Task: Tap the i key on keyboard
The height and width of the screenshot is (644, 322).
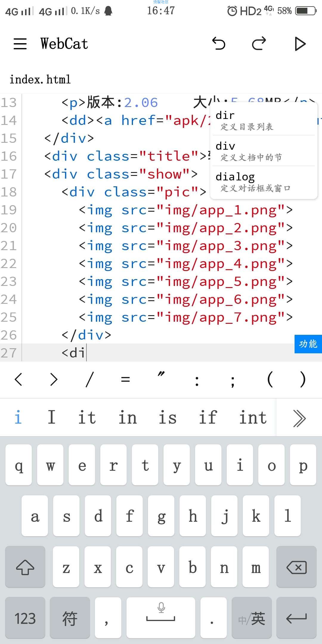Action: [x=240, y=465]
